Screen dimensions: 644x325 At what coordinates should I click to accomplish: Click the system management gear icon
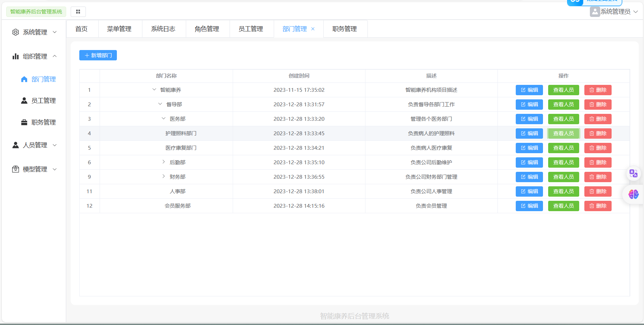(16, 32)
